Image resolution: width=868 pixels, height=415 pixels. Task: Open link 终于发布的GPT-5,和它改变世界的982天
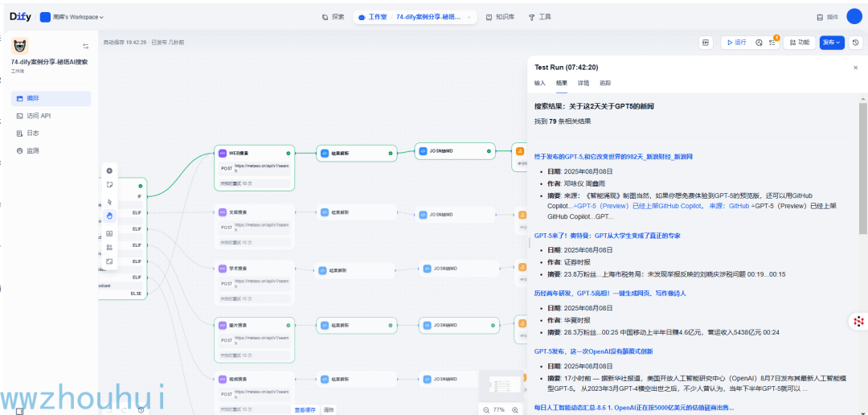[x=613, y=157]
